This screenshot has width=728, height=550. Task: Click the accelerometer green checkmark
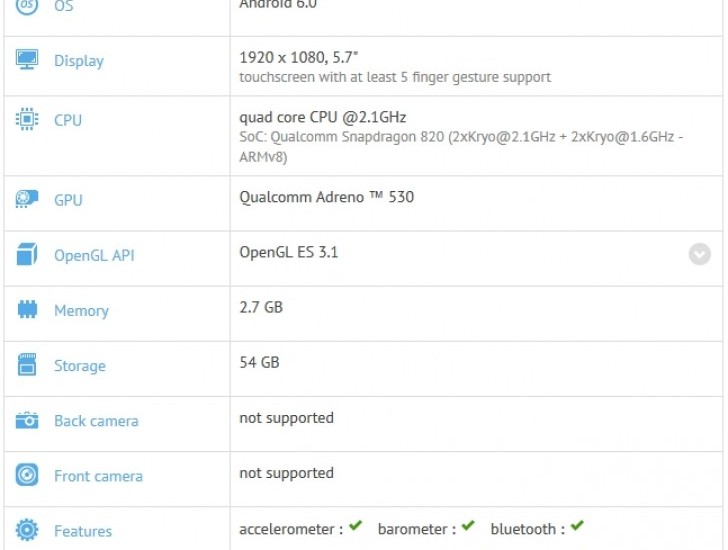tap(355, 527)
